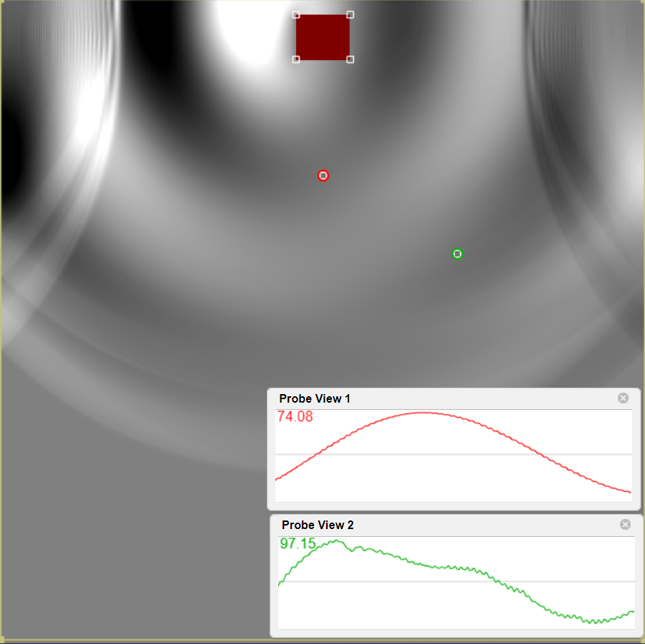This screenshot has width=645, height=644.
Task: Click the red value 74.08
Action: (x=295, y=416)
